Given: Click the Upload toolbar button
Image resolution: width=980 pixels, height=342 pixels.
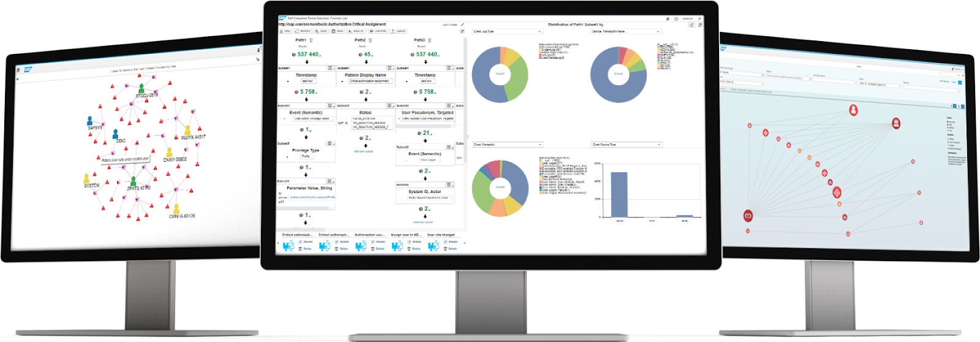Looking at the screenshot, I should (398, 31).
